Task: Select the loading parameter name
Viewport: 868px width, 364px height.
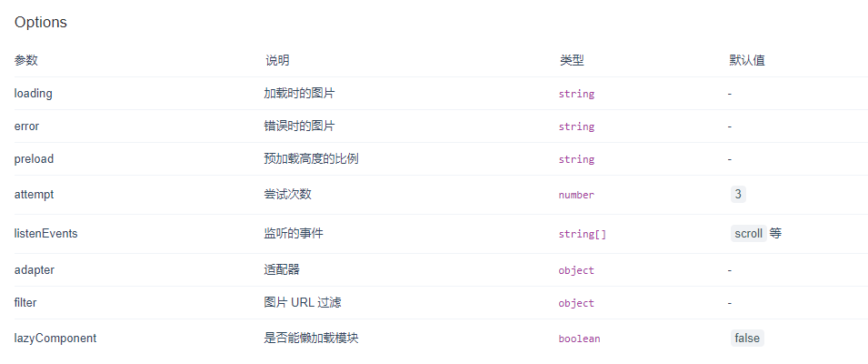Action: 34,93
